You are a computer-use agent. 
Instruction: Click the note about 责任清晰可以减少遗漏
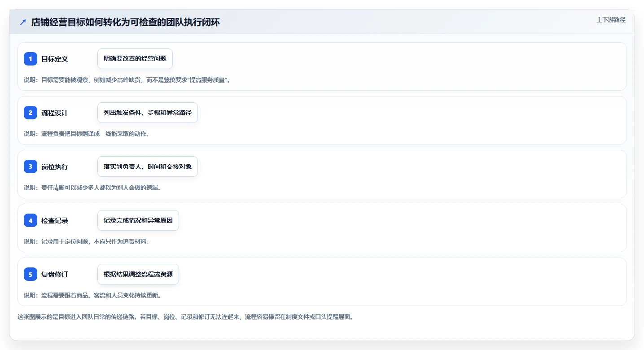(x=92, y=188)
